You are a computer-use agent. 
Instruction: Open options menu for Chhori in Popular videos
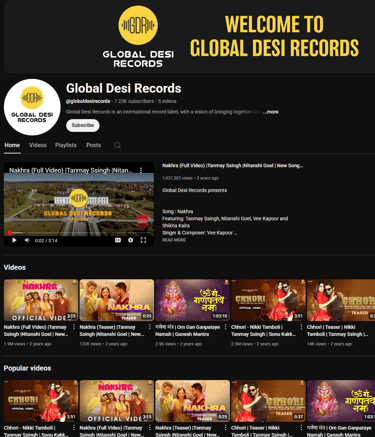(x=74, y=428)
